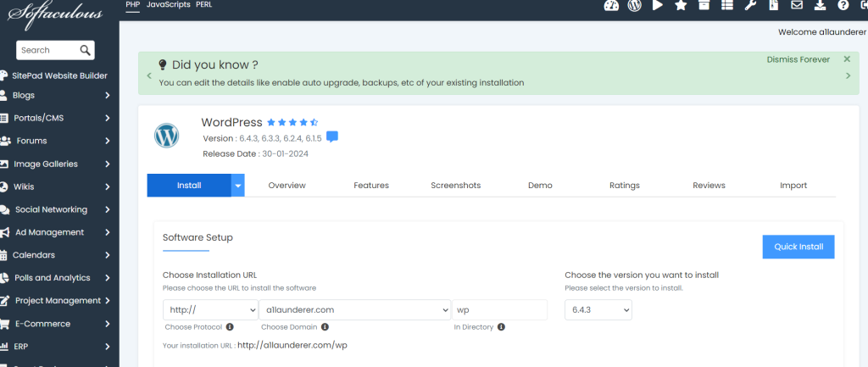Click the In Directory input field

click(500, 310)
